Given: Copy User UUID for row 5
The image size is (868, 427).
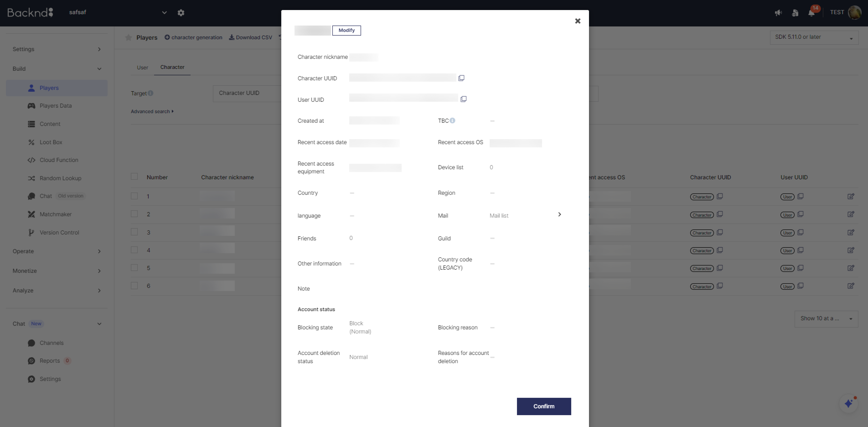Looking at the screenshot, I should click(x=801, y=268).
